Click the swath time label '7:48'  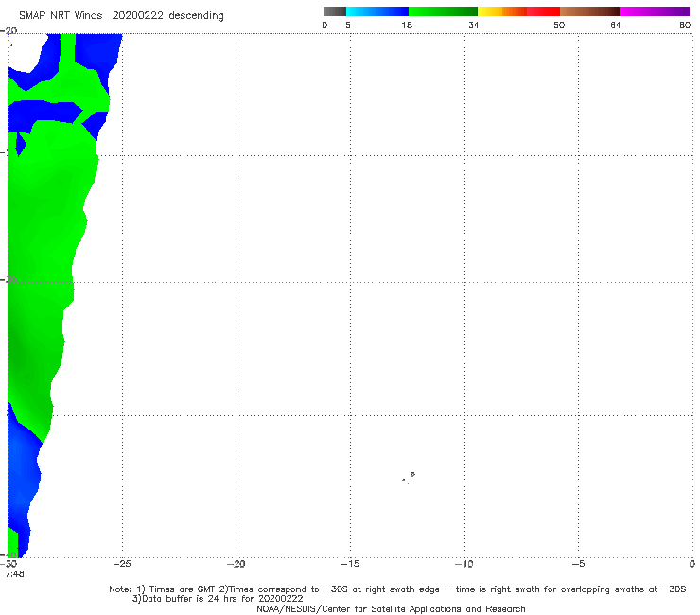click(x=15, y=574)
